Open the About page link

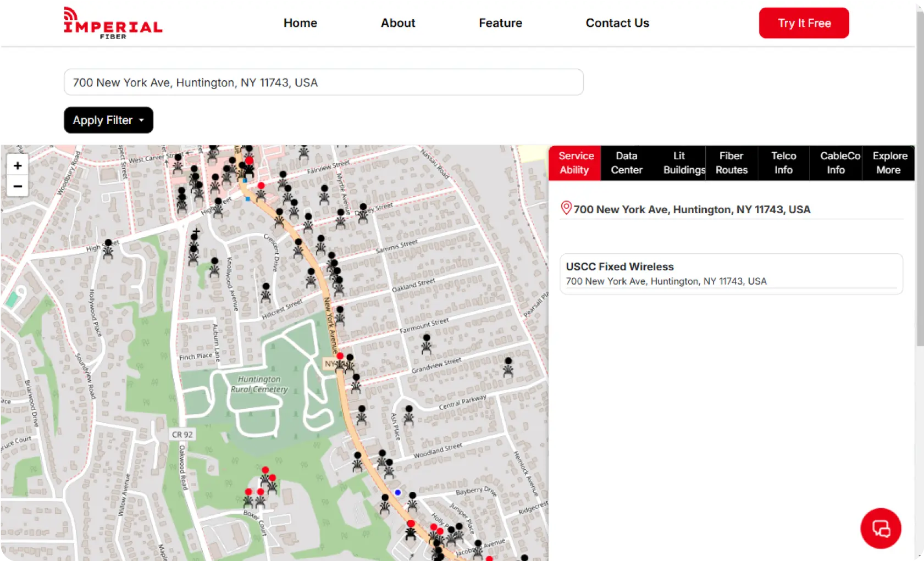point(398,23)
